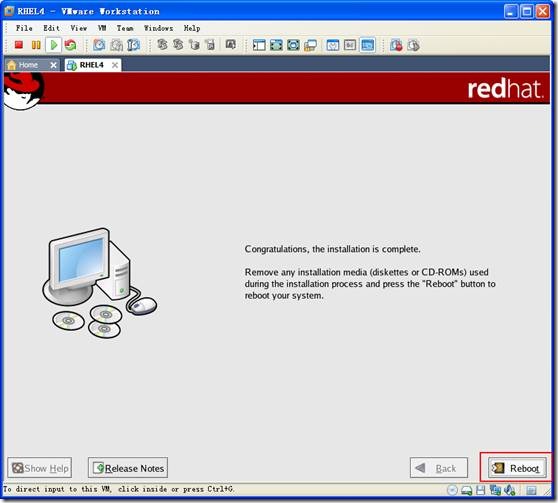Click the Reset virtual machine icon
Image resolution: width=558 pixels, height=503 pixels.
70,45
